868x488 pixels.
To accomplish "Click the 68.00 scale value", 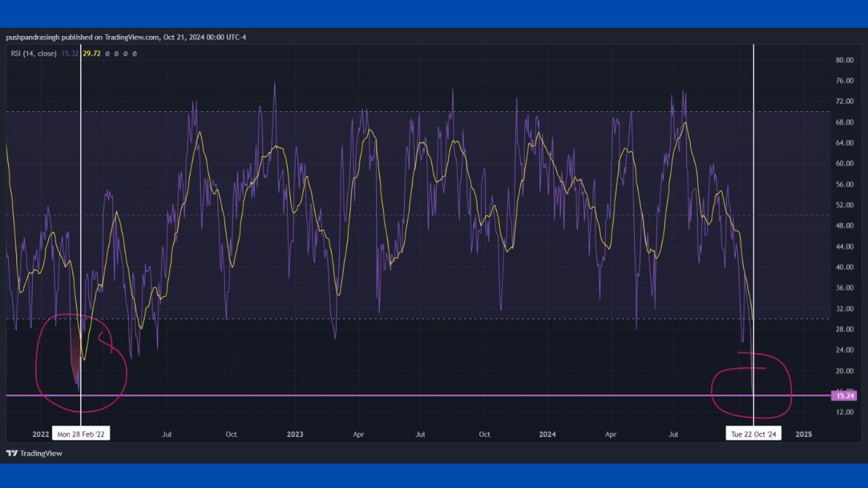I will pos(844,122).
